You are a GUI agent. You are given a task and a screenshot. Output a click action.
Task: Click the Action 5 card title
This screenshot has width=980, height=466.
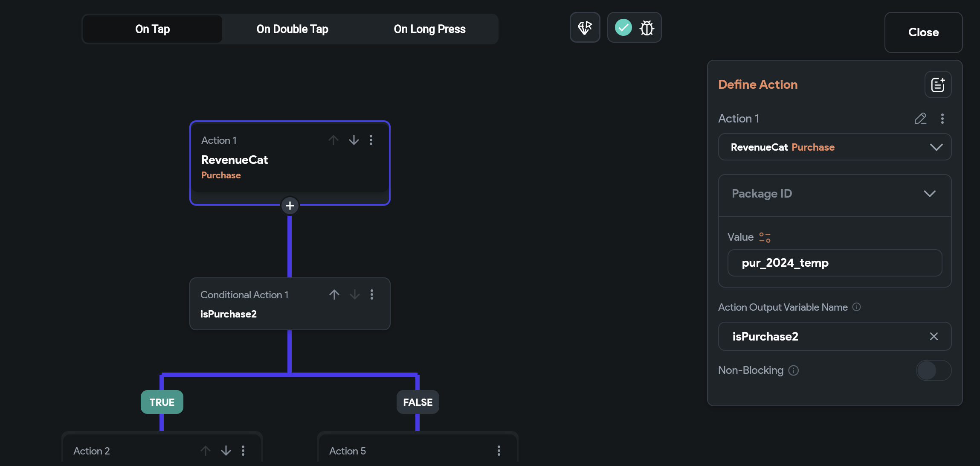coord(348,451)
